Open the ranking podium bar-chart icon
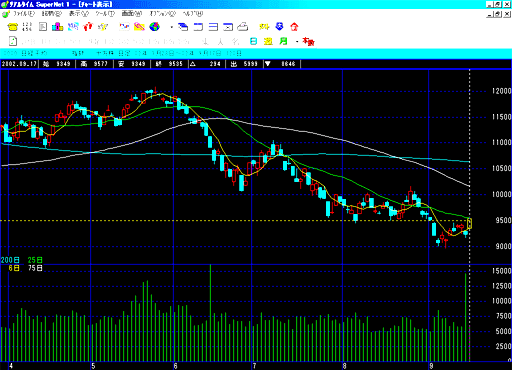 click(58, 27)
